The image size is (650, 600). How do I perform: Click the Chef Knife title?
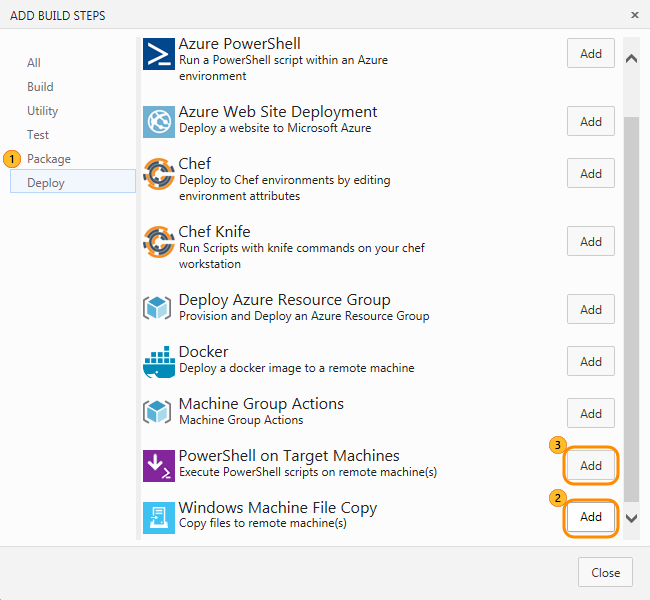(x=214, y=231)
